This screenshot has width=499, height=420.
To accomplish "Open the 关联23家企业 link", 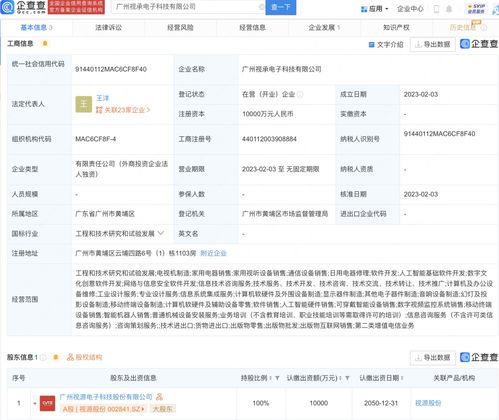I will (x=123, y=110).
